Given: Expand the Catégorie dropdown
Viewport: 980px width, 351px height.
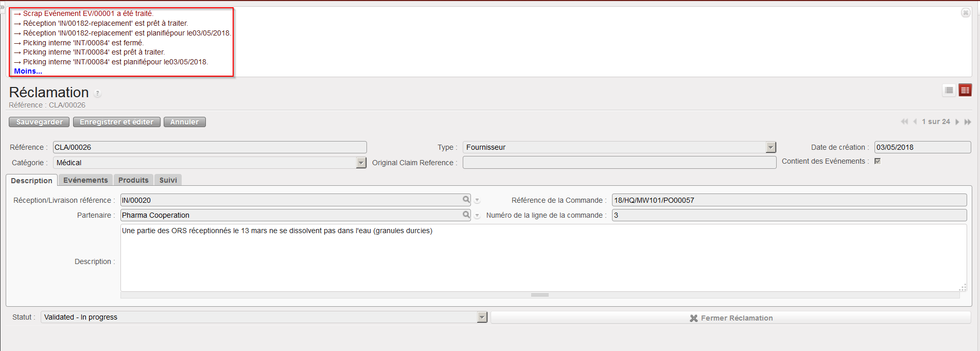Looking at the screenshot, I should pos(361,163).
